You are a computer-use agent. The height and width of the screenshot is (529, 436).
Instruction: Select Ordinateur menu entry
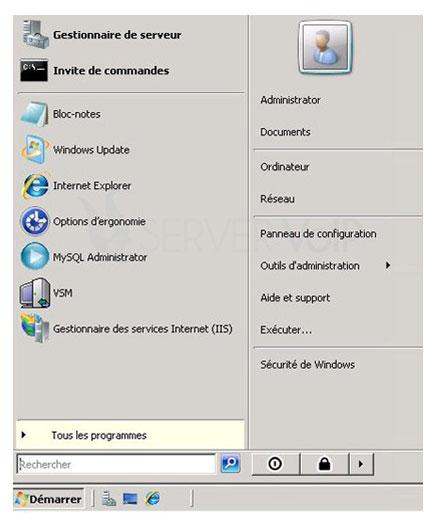click(x=284, y=167)
